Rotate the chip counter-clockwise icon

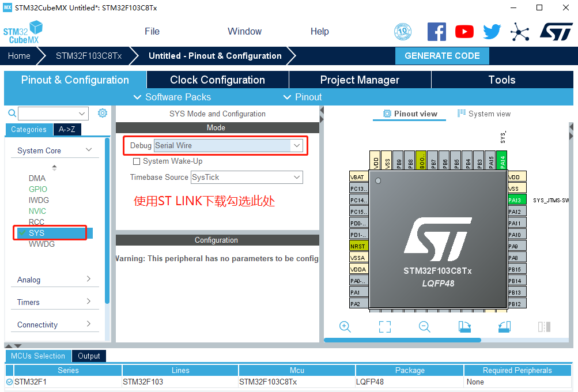504,327
